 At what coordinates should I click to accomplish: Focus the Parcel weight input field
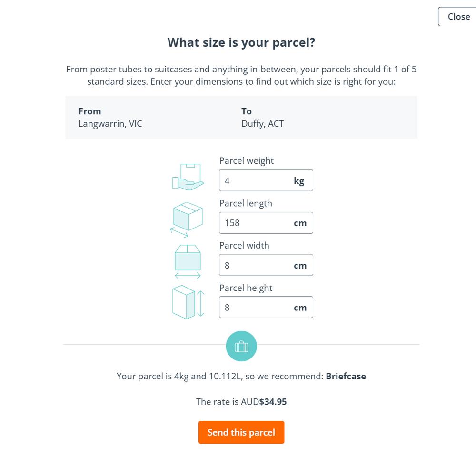(x=266, y=180)
